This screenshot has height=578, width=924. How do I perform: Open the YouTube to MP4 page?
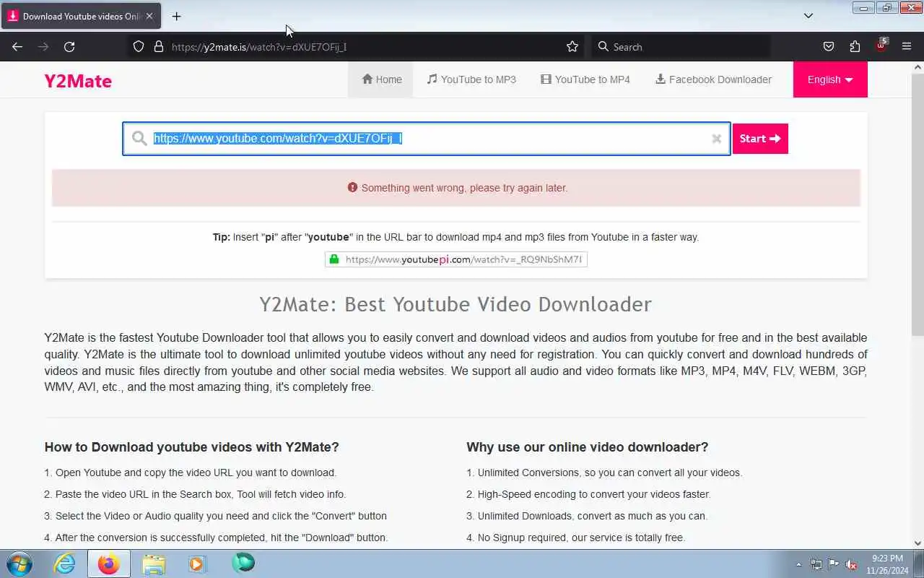coord(585,79)
